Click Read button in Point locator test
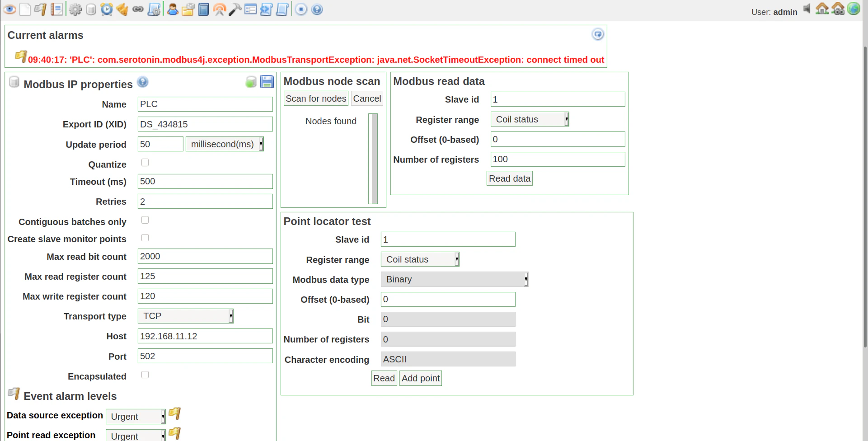Viewport: 868px width, 441px height. pyautogui.click(x=384, y=378)
